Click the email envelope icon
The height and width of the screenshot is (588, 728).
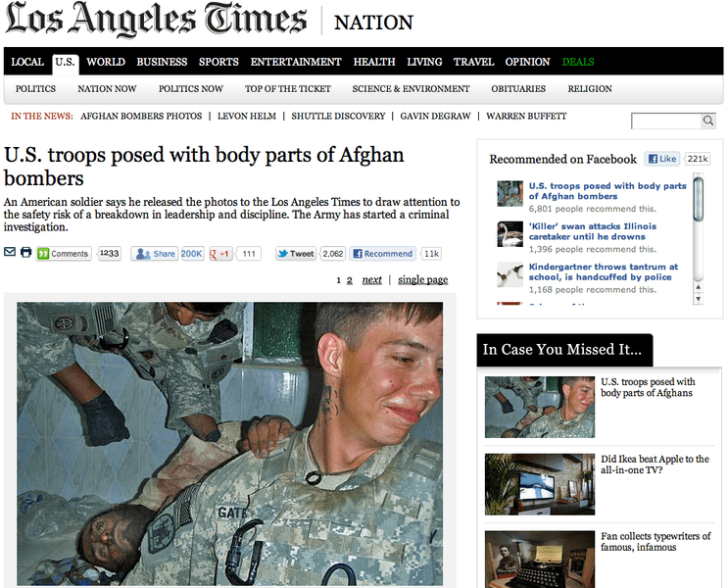[10, 252]
